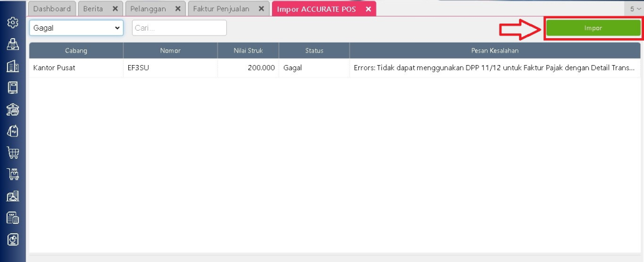Open the bank building icon in sidebar
The width and height of the screenshot is (644, 262).
(x=13, y=109)
